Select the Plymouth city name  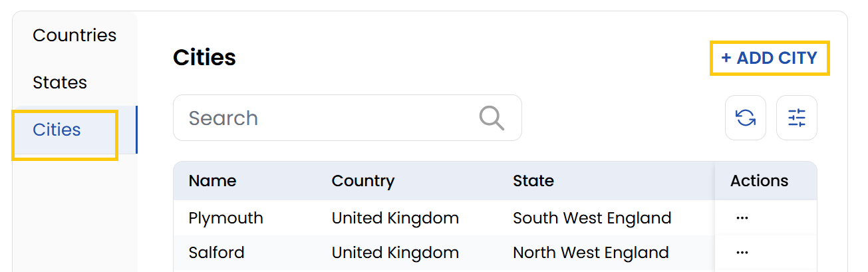tap(225, 218)
